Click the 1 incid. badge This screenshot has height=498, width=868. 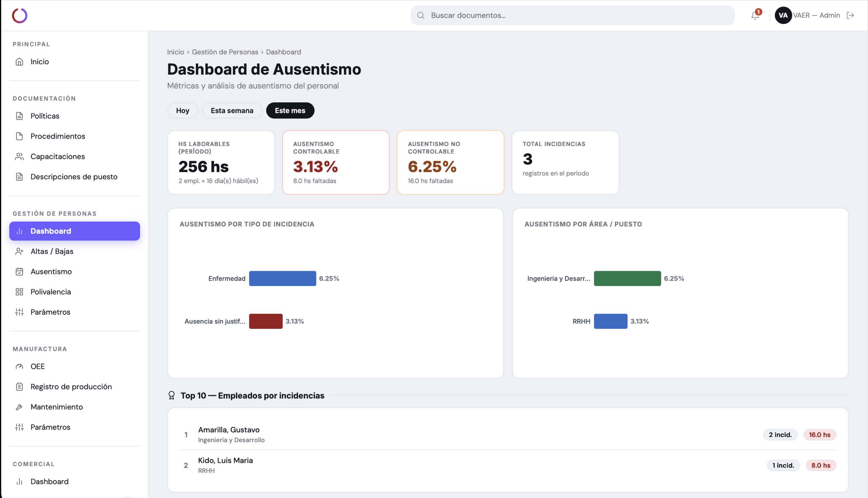click(783, 465)
